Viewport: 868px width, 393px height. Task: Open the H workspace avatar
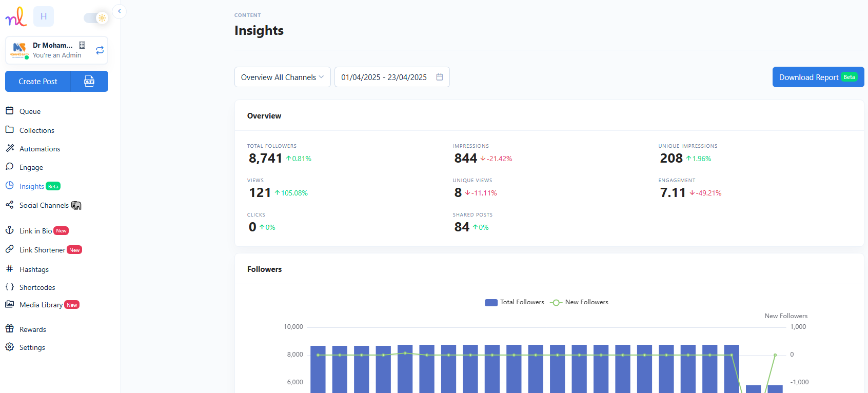(x=44, y=16)
